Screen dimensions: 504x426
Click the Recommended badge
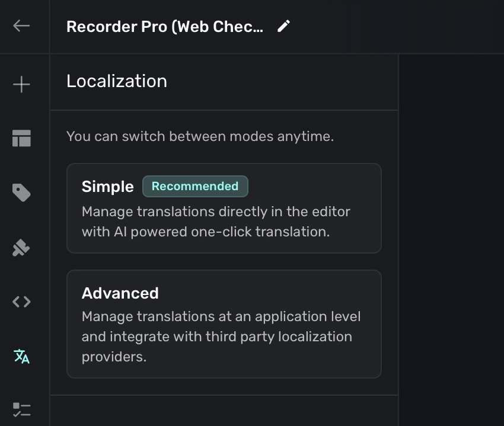click(195, 186)
